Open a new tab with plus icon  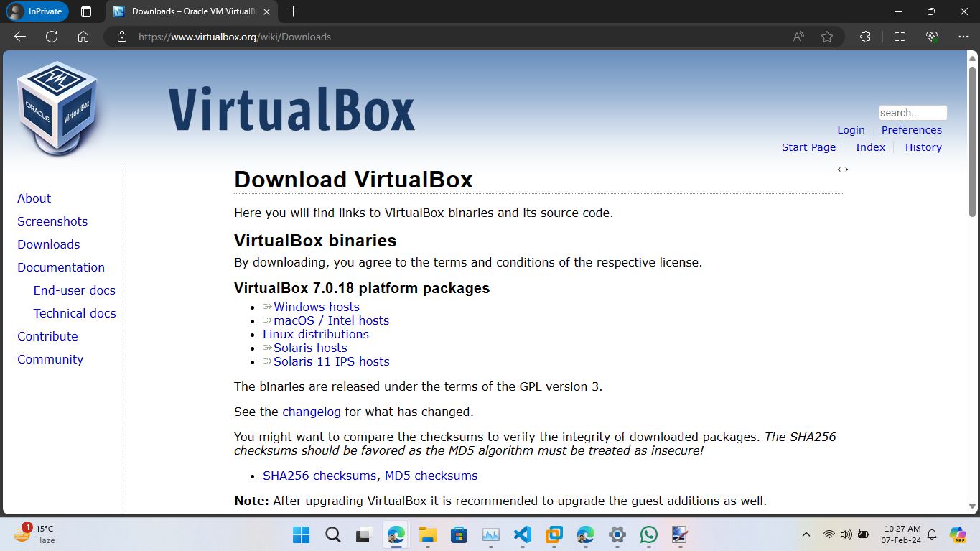click(x=293, y=11)
